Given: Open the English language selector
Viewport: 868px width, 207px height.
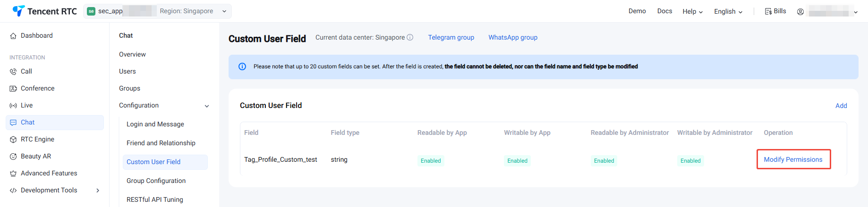Looking at the screenshot, I should 728,11.
